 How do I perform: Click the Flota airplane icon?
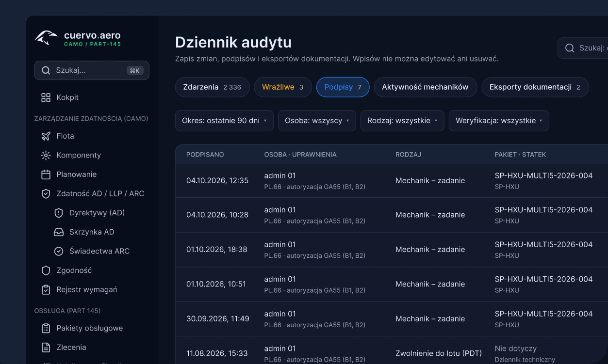[x=46, y=136]
